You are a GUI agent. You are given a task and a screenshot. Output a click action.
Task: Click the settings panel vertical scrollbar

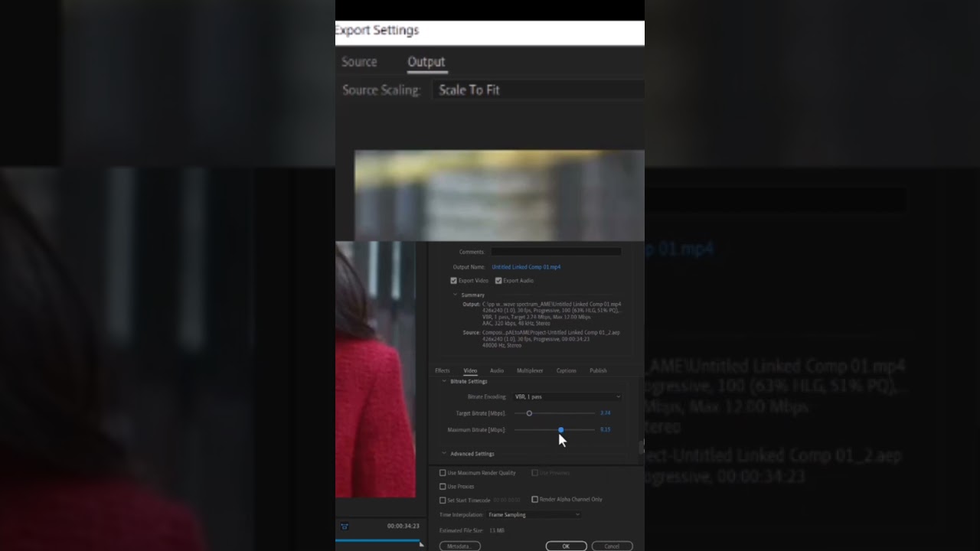[x=642, y=448]
